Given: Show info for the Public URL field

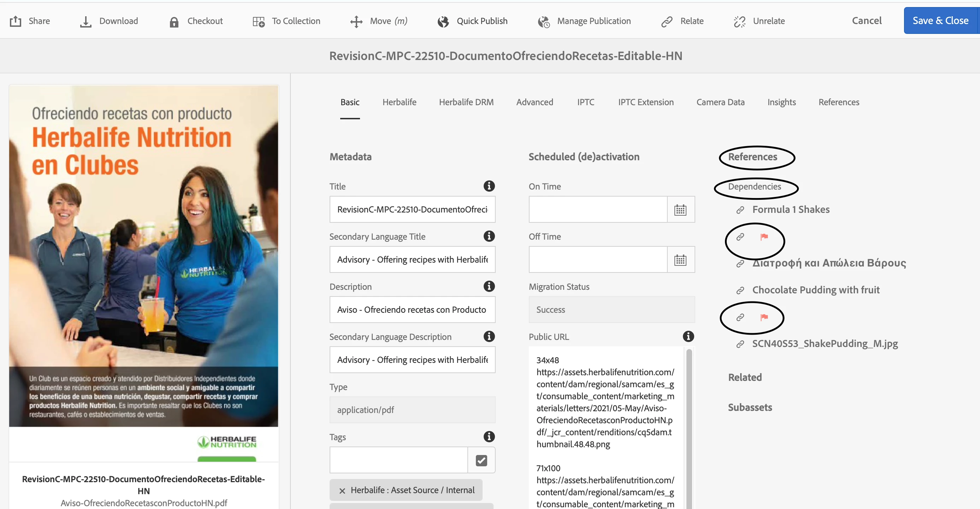Looking at the screenshot, I should click(x=688, y=336).
